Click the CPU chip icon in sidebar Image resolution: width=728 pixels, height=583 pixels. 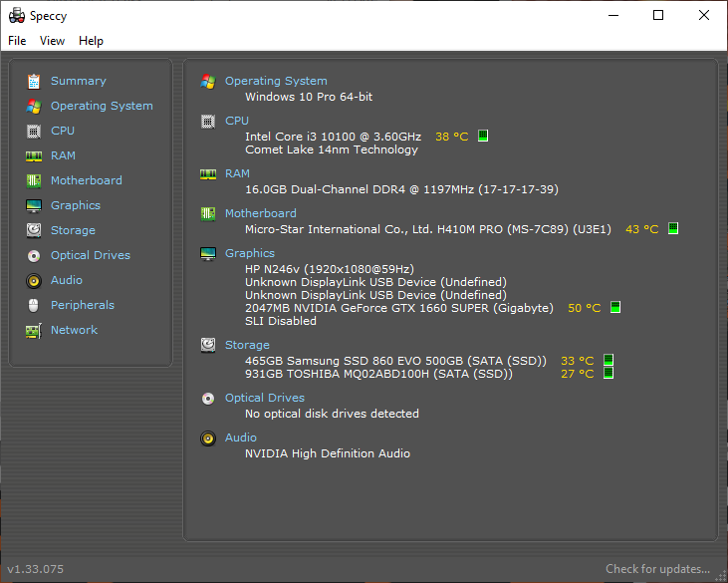click(34, 131)
